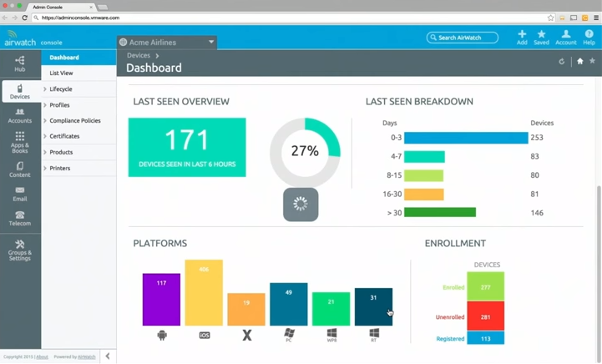The image size is (602, 364).
Task: Open Apps & Books section
Action: pos(19,143)
